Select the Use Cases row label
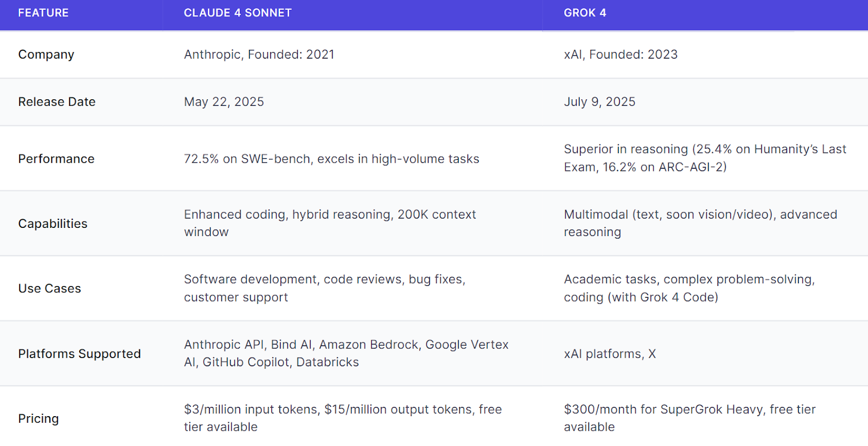The height and width of the screenshot is (446, 868). (x=49, y=289)
